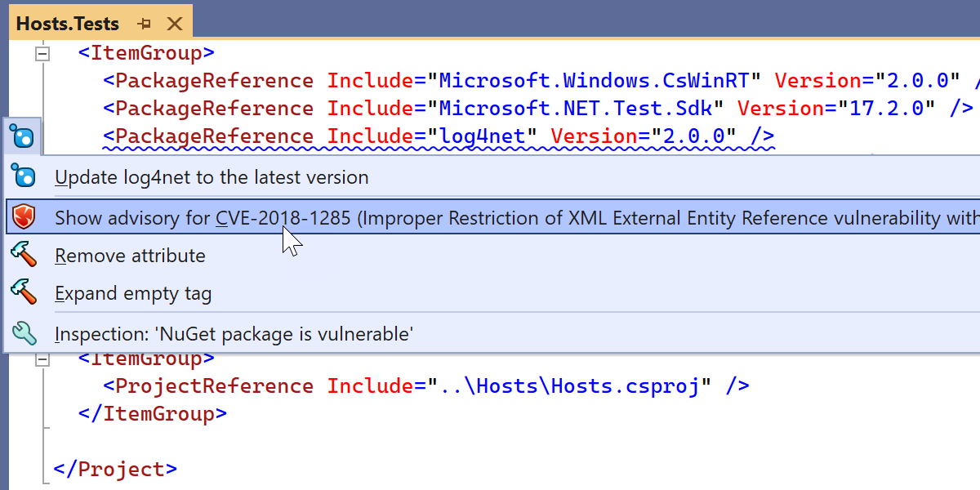
Task: Place cursor in log4net Version "2.0.0" value
Action: [x=693, y=136]
